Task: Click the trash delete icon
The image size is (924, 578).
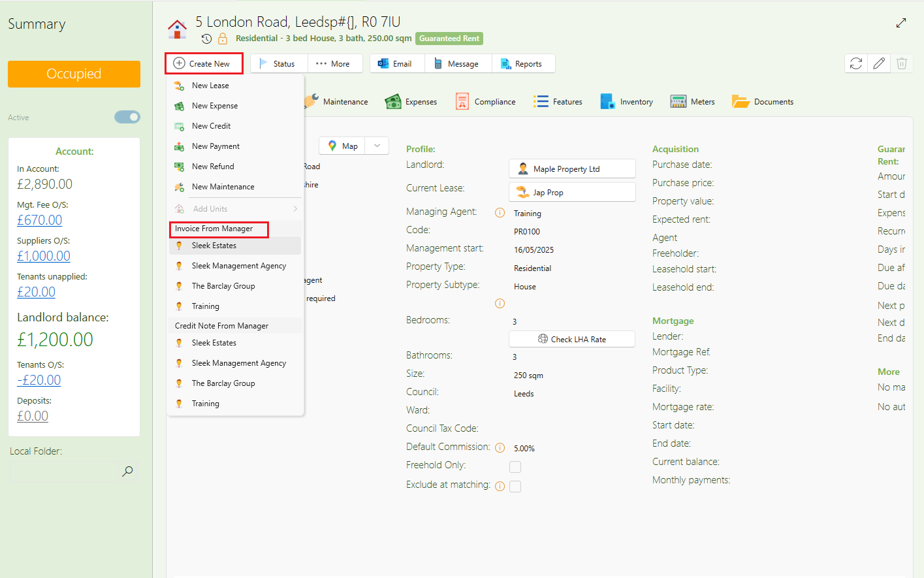Action: pos(902,63)
